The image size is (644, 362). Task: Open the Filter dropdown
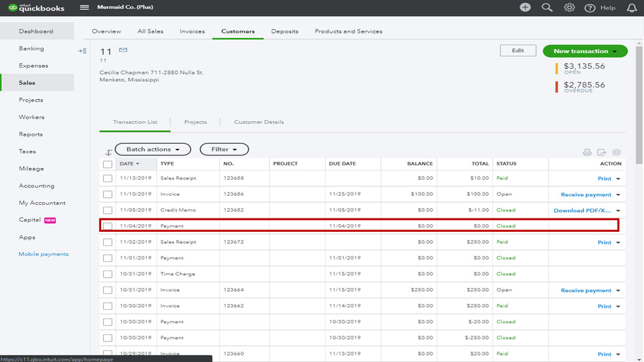coord(224,149)
